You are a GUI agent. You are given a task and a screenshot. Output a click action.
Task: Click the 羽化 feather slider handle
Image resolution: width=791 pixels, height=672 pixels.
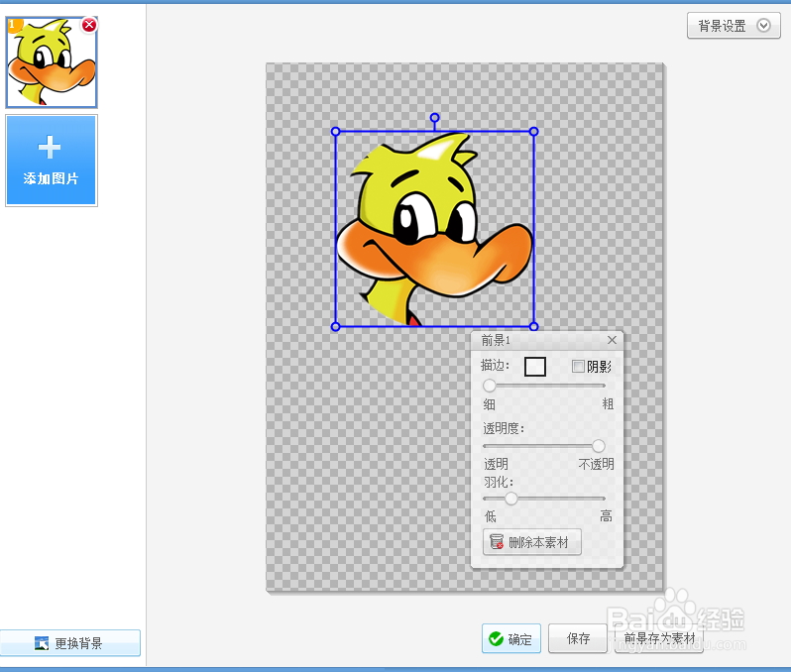click(x=511, y=499)
